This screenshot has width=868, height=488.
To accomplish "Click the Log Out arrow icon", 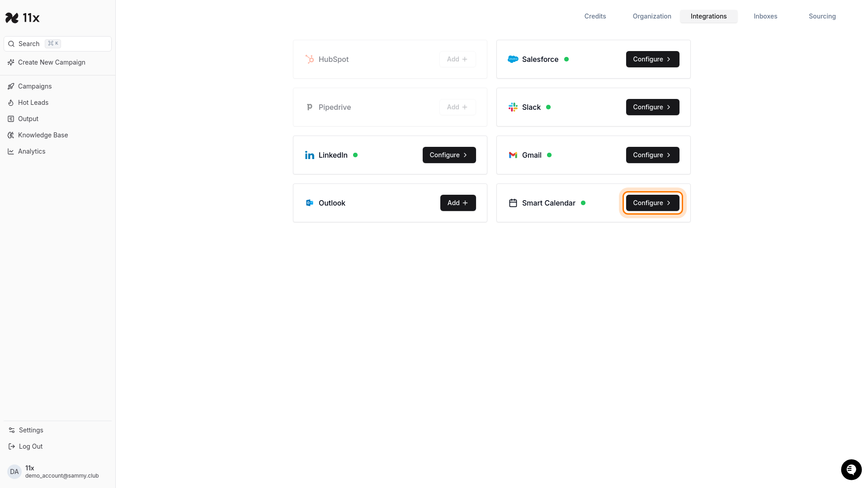I will coord(12,446).
